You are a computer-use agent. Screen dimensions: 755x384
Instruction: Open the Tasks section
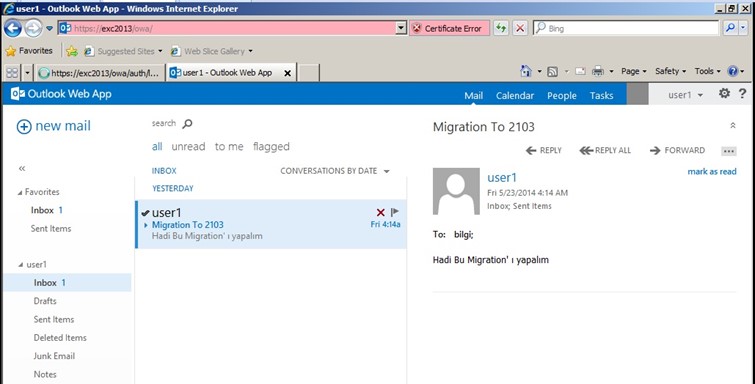pyautogui.click(x=601, y=95)
